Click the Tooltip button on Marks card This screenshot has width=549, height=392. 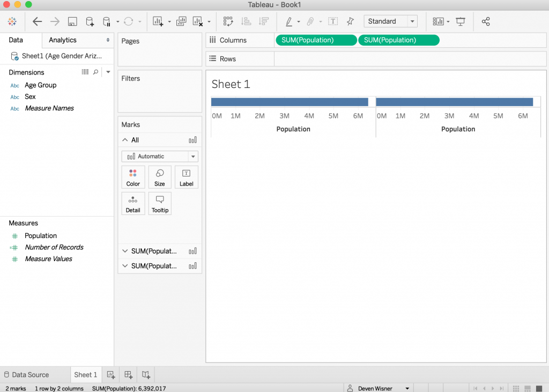(x=160, y=204)
